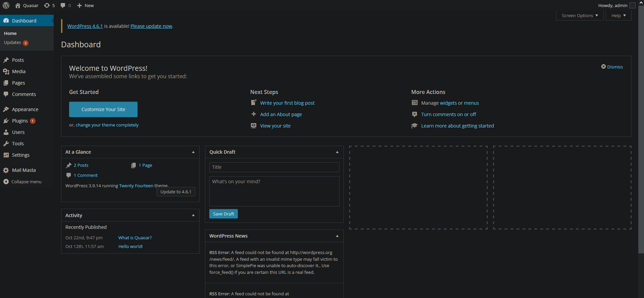
Task: Click the page vertical scrollbar thumb
Action: tap(641, 129)
